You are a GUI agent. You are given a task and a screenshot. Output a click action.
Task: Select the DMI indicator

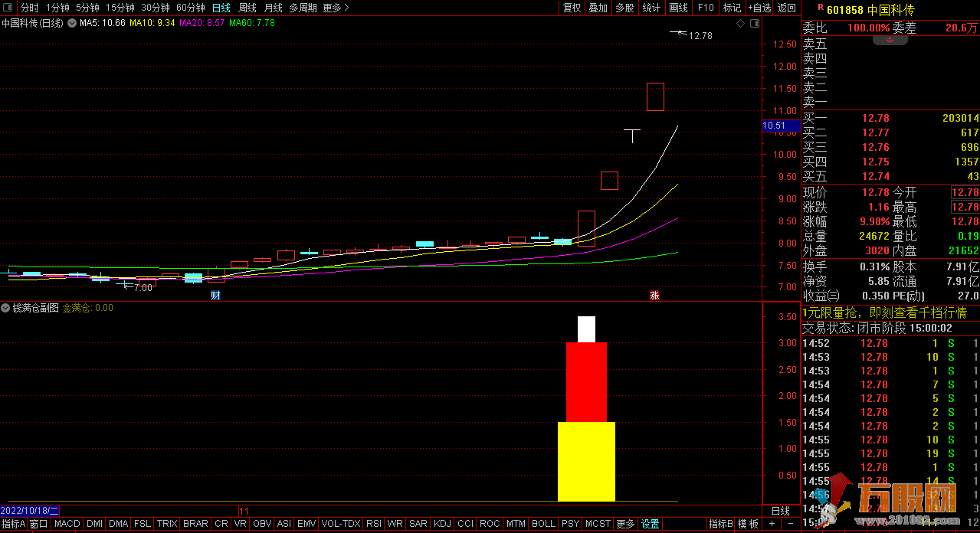coord(94,524)
